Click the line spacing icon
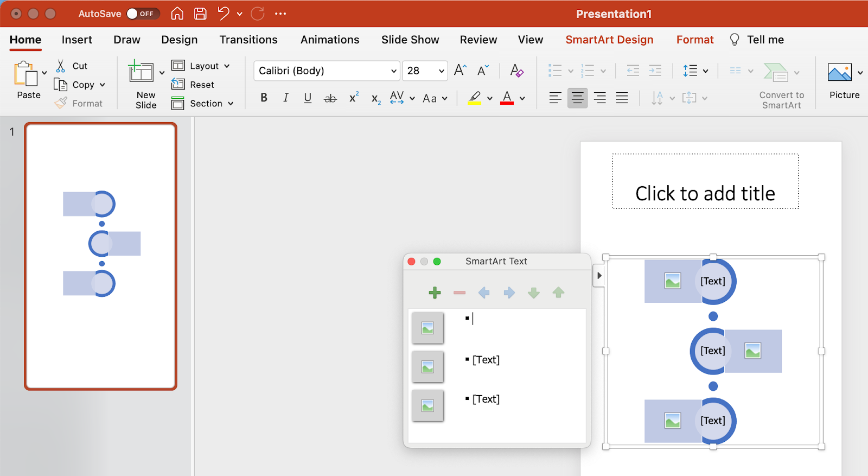 [x=690, y=71]
